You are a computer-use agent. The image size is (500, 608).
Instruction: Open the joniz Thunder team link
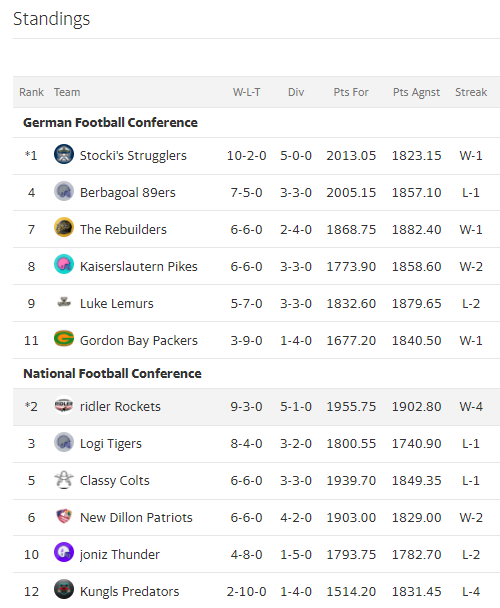click(119, 555)
